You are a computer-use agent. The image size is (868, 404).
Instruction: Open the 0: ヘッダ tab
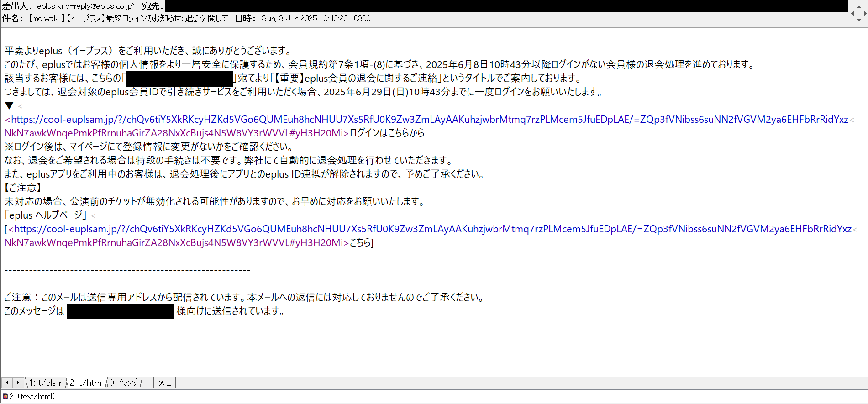click(124, 383)
